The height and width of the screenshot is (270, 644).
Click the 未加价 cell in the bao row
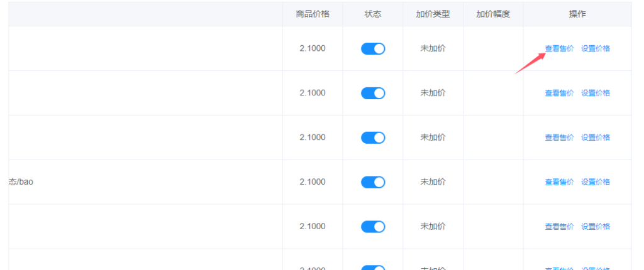click(433, 181)
